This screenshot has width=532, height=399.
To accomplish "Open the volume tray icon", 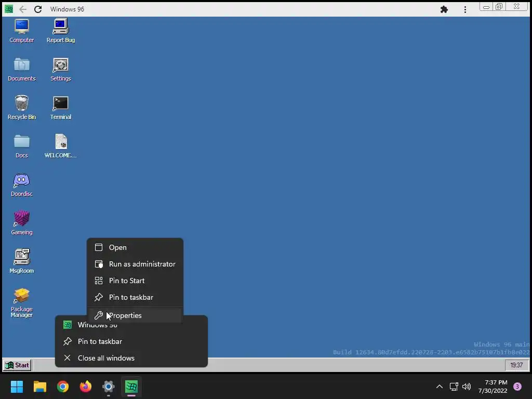I will 467,387.
